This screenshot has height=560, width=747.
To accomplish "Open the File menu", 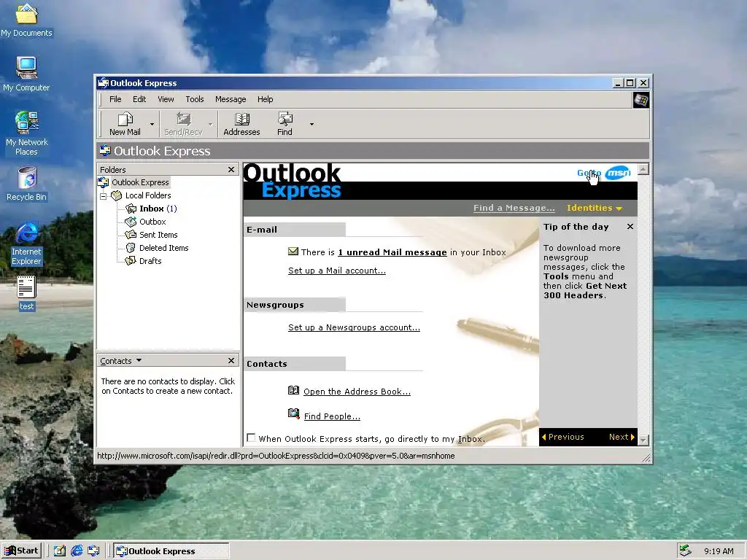I will pyautogui.click(x=115, y=99).
